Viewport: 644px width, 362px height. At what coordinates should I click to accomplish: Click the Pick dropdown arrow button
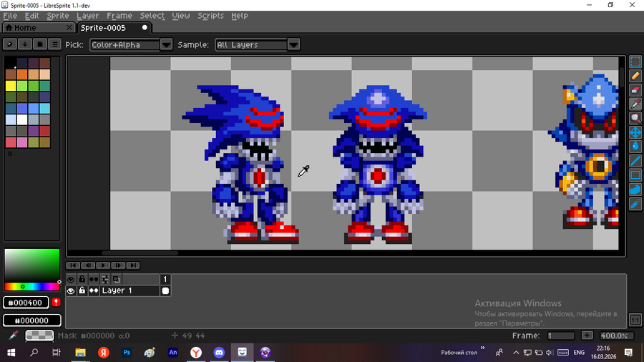coord(166,44)
